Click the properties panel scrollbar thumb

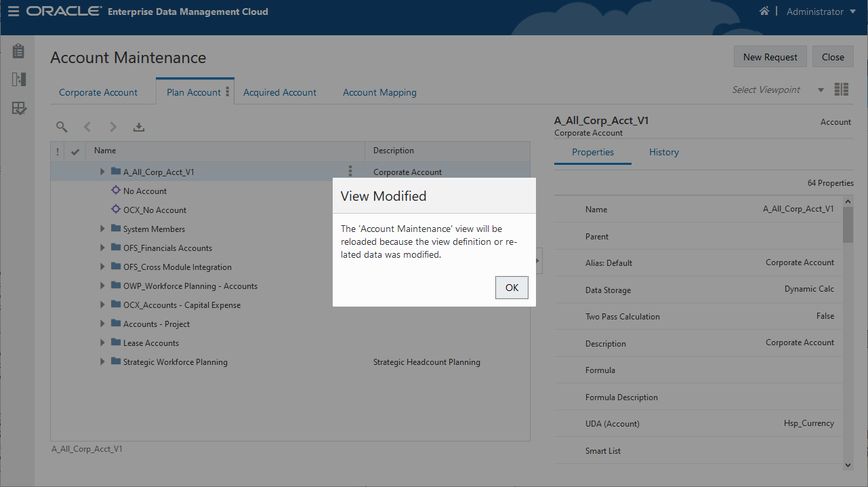(848, 224)
